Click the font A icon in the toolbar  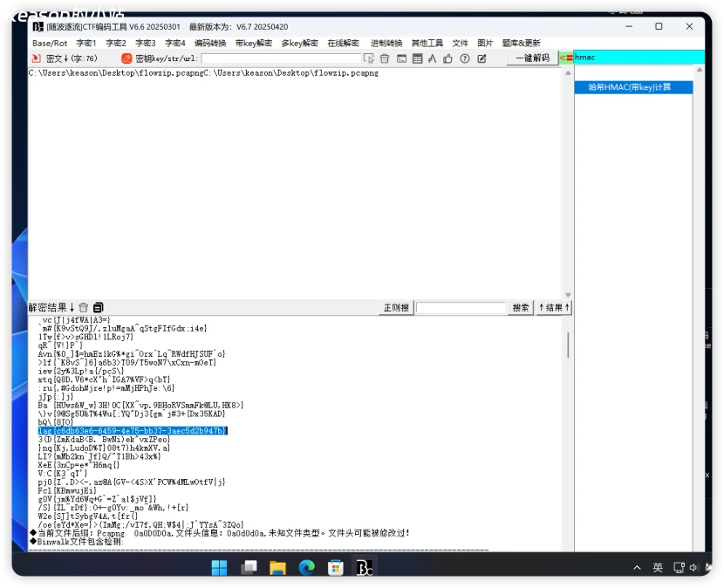[432, 58]
